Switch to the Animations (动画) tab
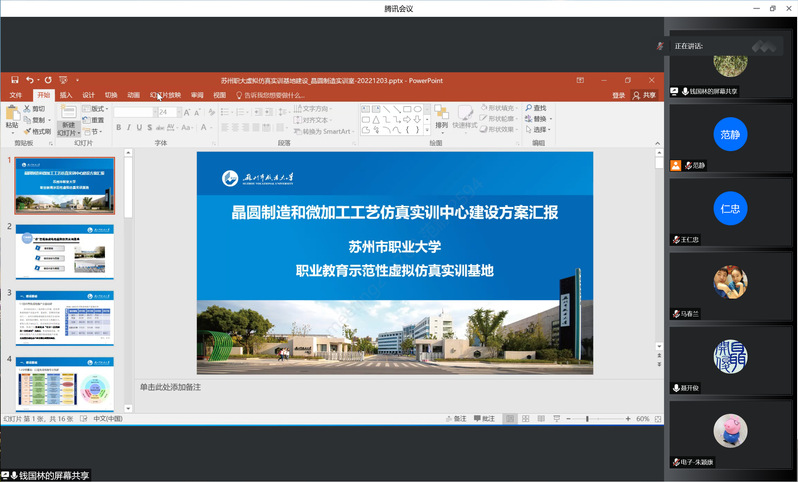The height and width of the screenshot is (482, 798). (x=133, y=95)
